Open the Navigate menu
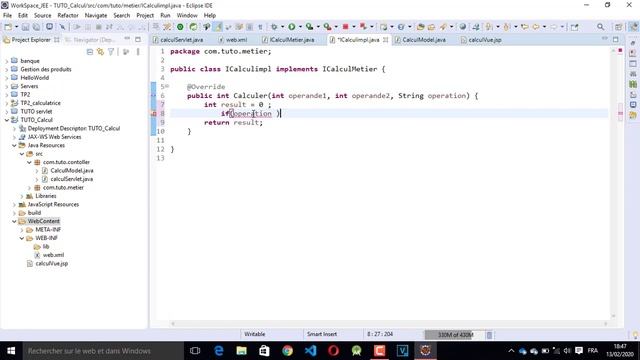640x360 pixels. click(x=96, y=16)
